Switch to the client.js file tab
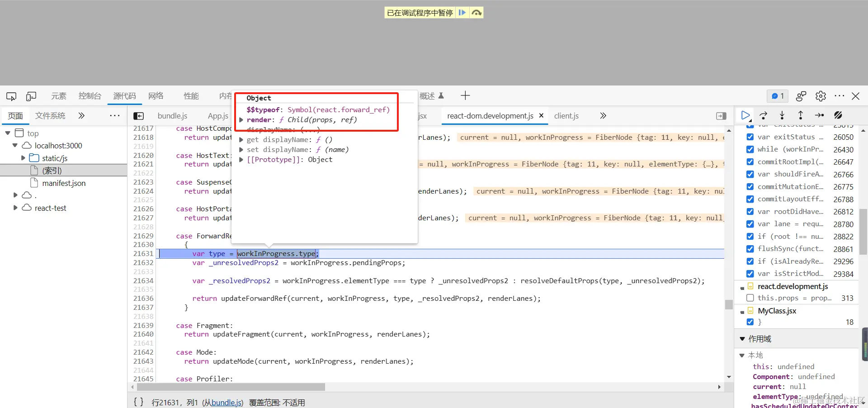This screenshot has height=408, width=868. coord(566,116)
